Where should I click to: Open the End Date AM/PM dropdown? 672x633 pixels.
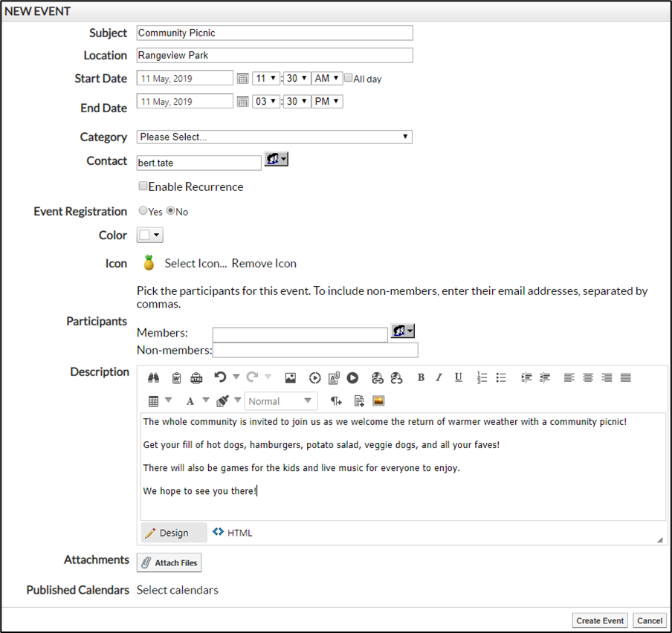pos(327,102)
